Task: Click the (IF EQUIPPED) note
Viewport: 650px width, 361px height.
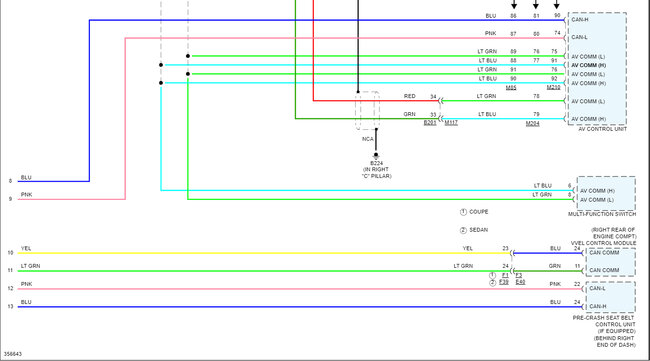Action: pos(616,331)
